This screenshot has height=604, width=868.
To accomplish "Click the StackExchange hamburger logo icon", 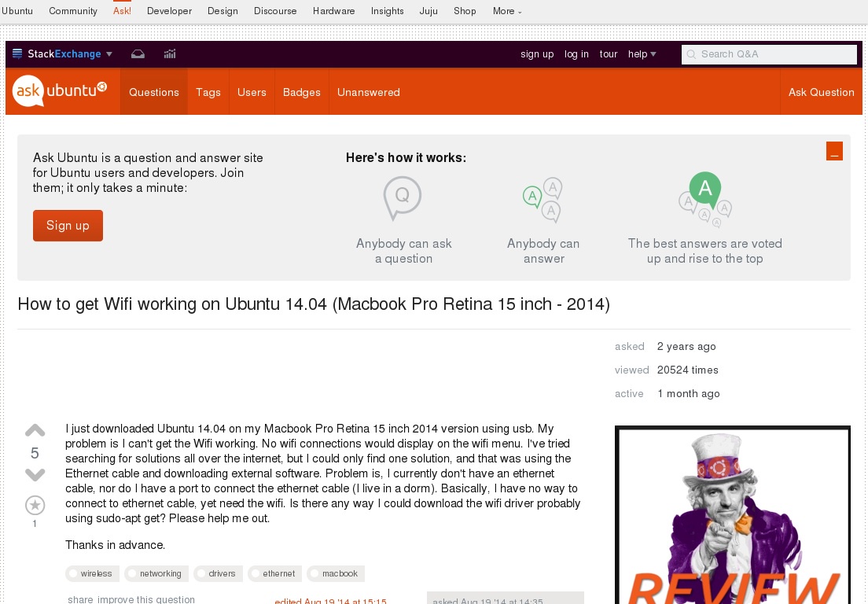I will click(17, 53).
